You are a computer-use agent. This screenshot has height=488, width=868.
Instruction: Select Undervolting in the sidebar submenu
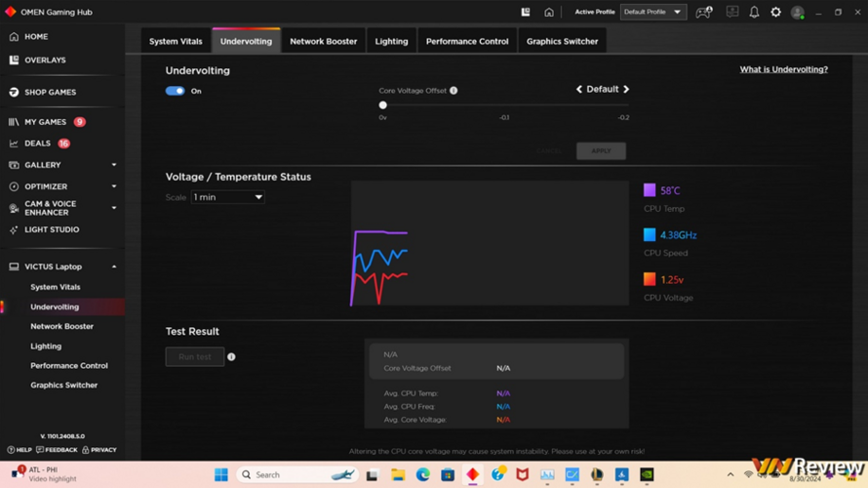click(62, 306)
